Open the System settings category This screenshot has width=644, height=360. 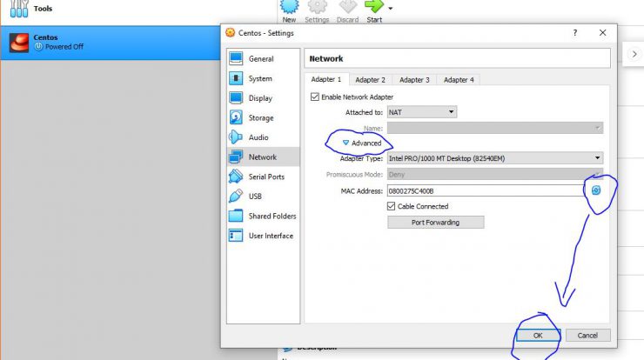[x=263, y=78]
